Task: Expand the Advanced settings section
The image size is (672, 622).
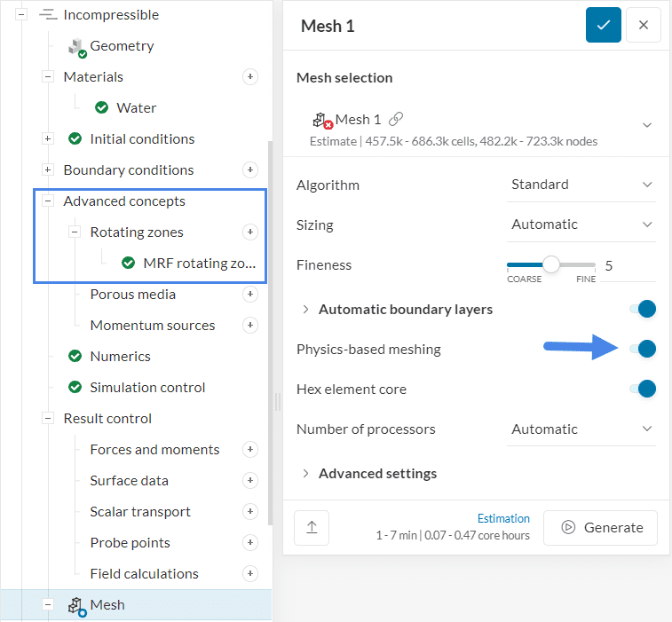Action: tap(377, 473)
